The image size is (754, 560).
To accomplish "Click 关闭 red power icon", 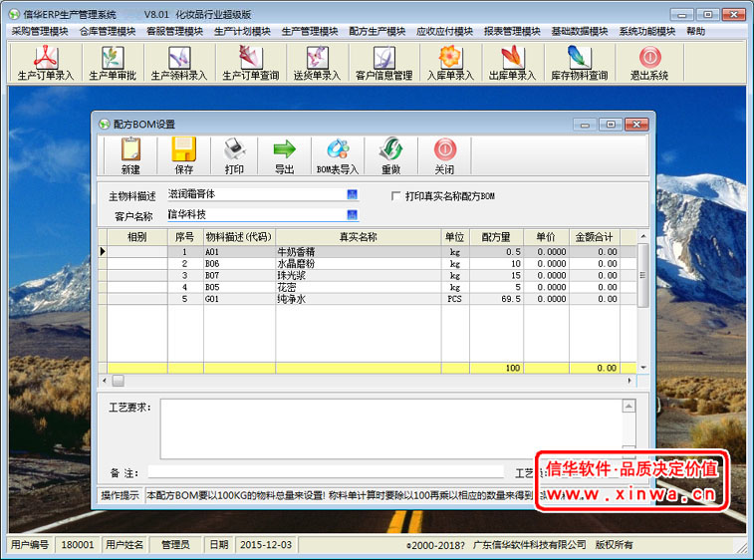I will click(444, 155).
